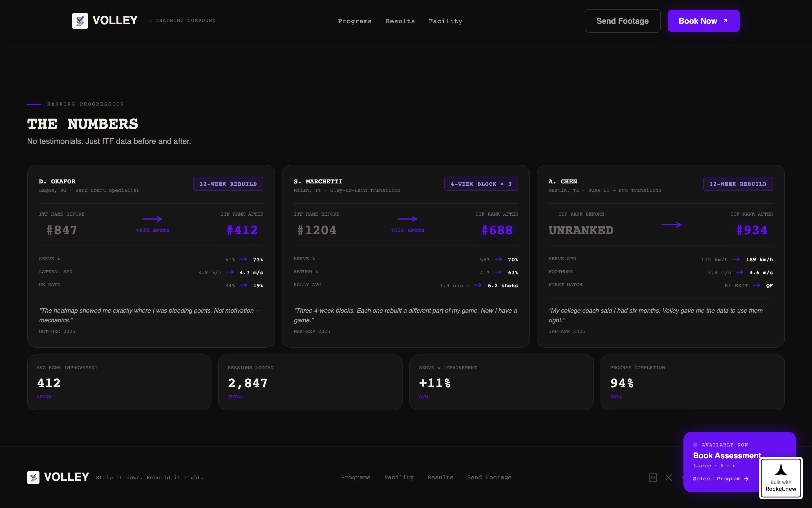Click the OCT–DEC 2025 date label
812x508 pixels.
(57, 331)
